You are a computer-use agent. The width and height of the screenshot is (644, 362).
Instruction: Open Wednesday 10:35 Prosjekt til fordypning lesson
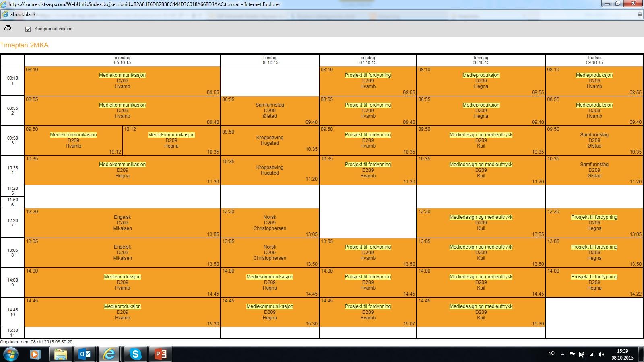(x=368, y=170)
